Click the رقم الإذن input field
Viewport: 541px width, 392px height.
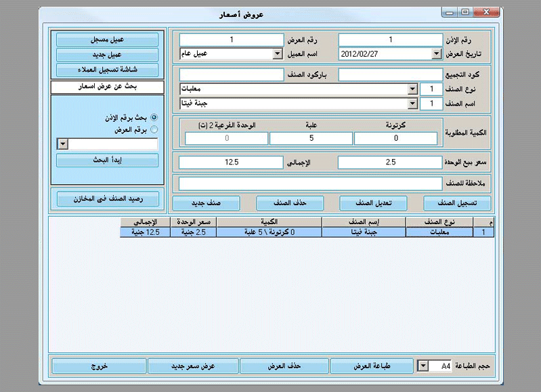[391, 40]
